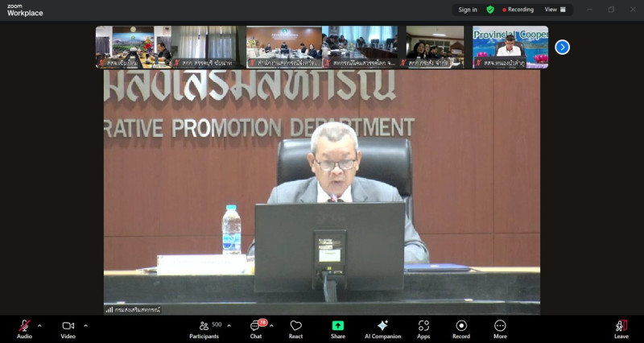Viewport: 644px width, 343px height.
Task: Click the Sign in button
Action: click(468, 10)
